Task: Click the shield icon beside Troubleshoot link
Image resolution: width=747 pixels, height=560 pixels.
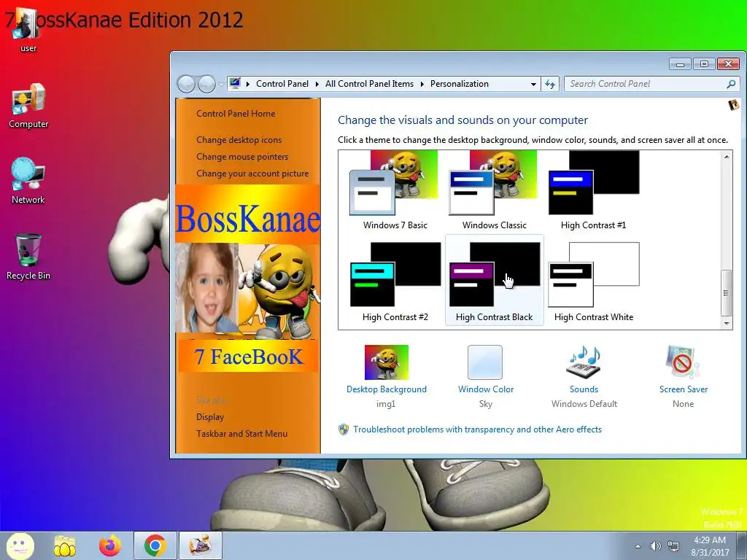Action: click(344, 429)
